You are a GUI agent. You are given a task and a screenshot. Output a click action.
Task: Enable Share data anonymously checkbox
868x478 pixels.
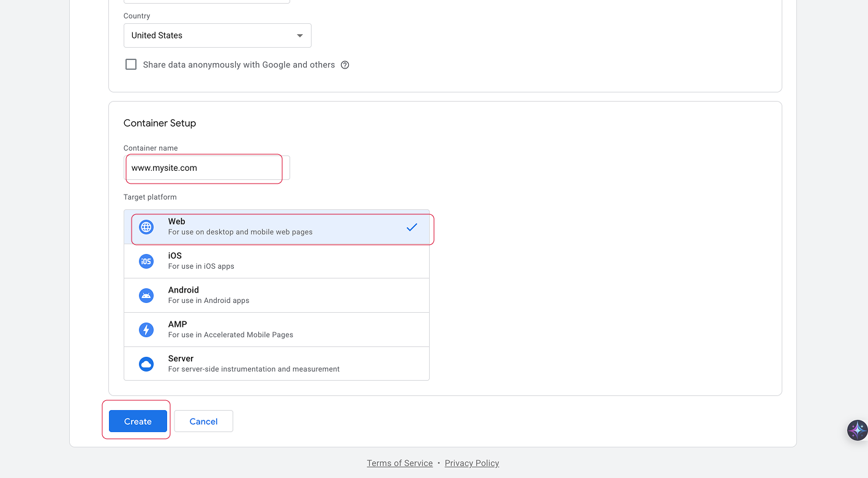click(x=131, y=64)
